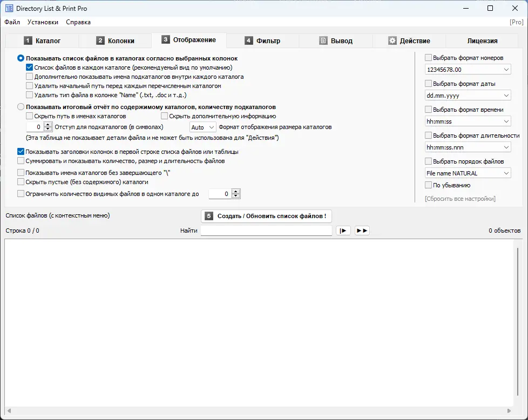
Task: Enable 'Выбрать формат длительности' checkbox
Action: (428, 135)
